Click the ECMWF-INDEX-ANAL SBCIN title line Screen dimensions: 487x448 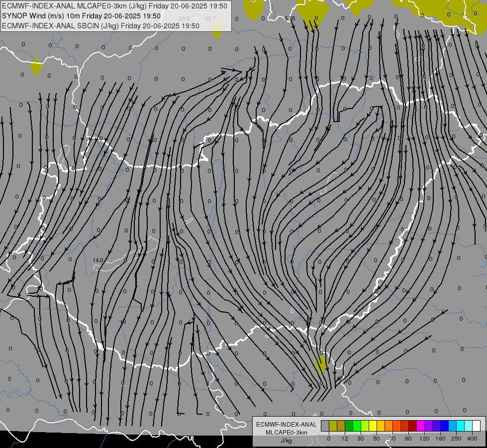[x=100, y=26]
